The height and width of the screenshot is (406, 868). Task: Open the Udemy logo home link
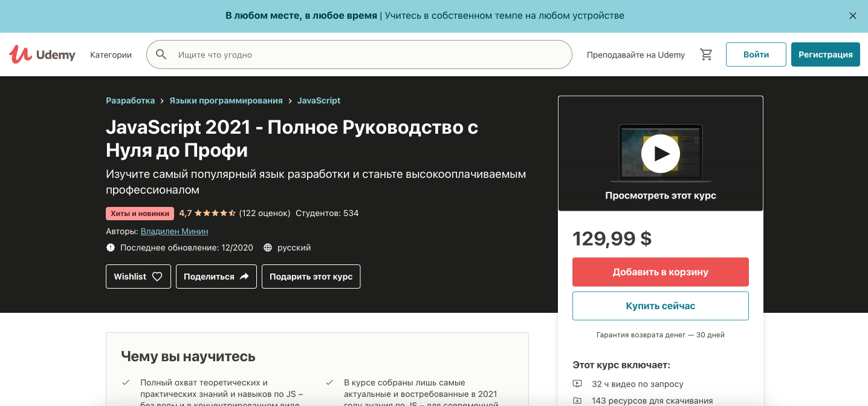[x=42, y=54]
